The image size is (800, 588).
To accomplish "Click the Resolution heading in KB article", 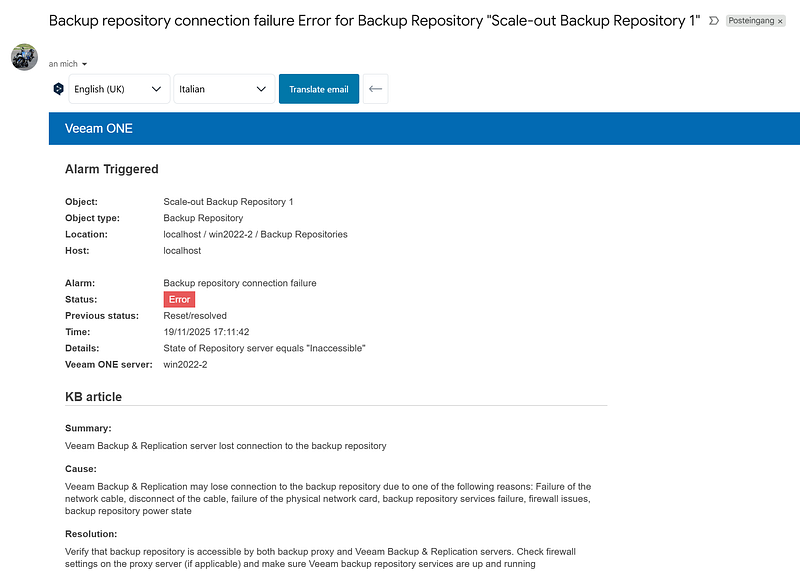I will point(91,534).
